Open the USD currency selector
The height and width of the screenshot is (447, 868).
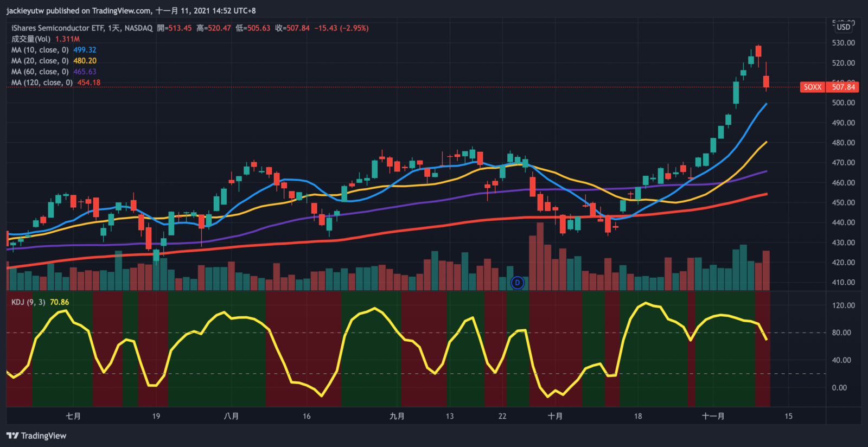click(844, 27)
